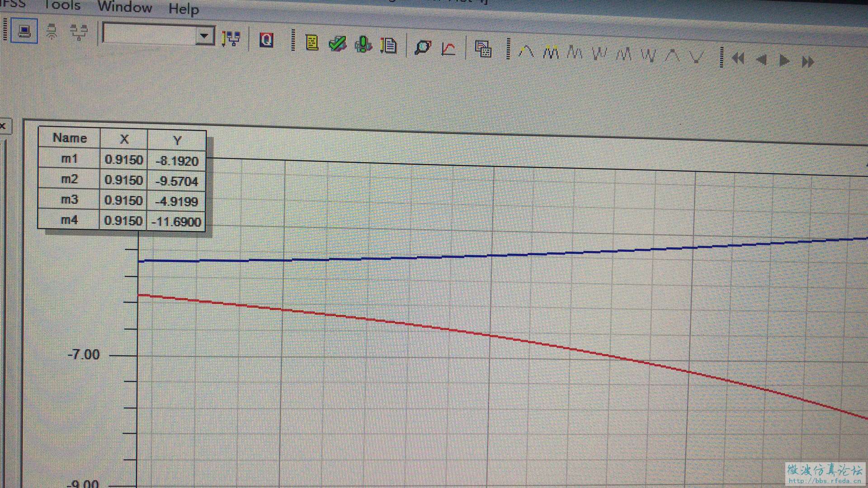Open the edit notes document icon
The height and width of the screenshot is (488, 868).
point(388,46)
